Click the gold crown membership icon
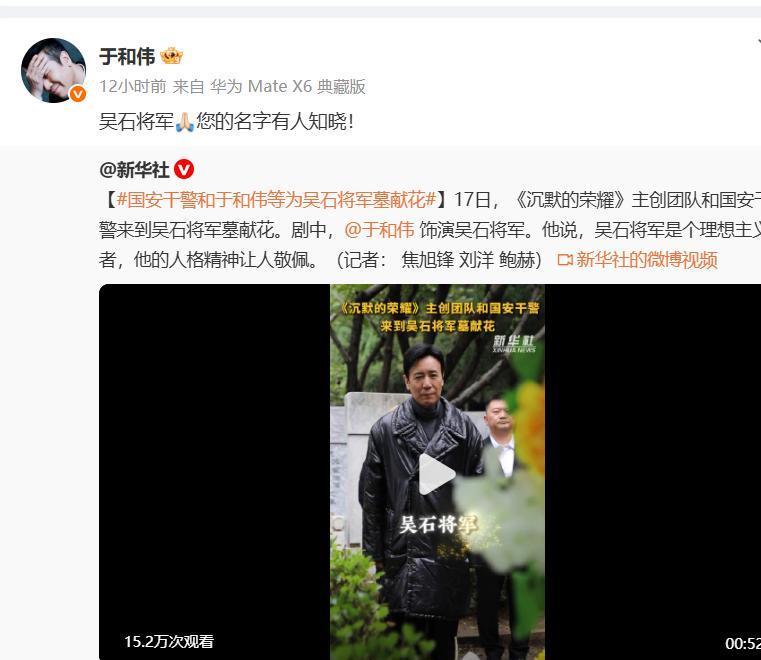Viewport: 761px width, 660px height. tap(171, 56)
